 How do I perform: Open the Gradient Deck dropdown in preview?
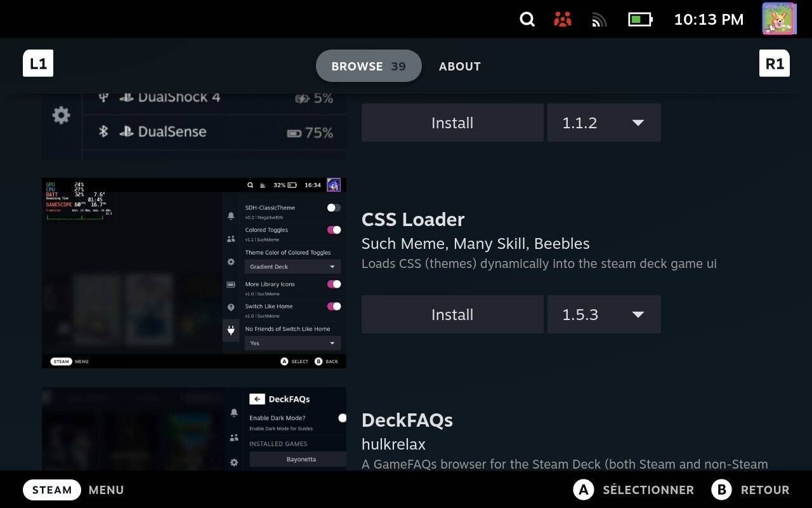(292, 267)
